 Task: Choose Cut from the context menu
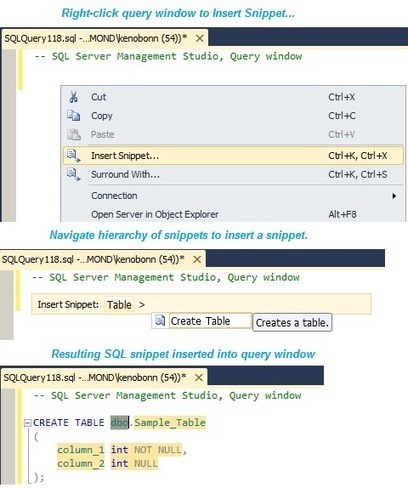click(x=233, y=97)
